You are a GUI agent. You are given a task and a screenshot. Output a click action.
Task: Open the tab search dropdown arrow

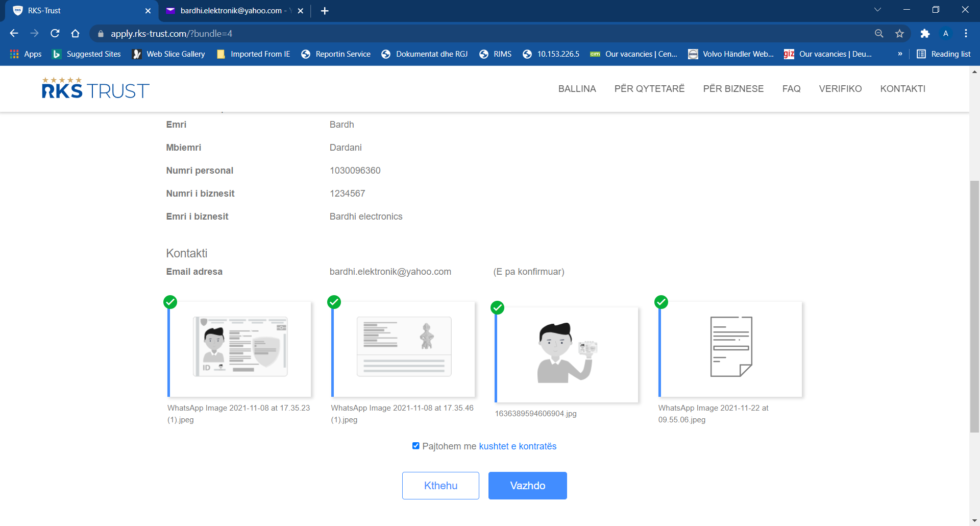click(877, 10)
